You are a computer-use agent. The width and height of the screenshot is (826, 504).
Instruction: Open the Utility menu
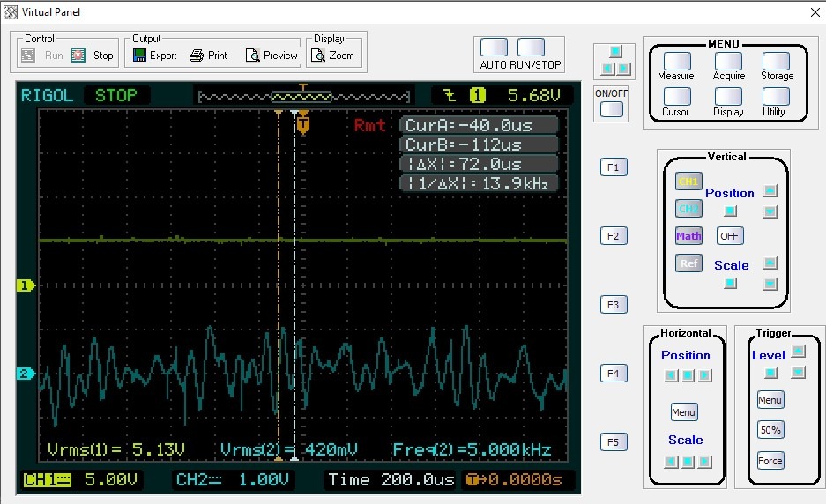click(776, 97)
